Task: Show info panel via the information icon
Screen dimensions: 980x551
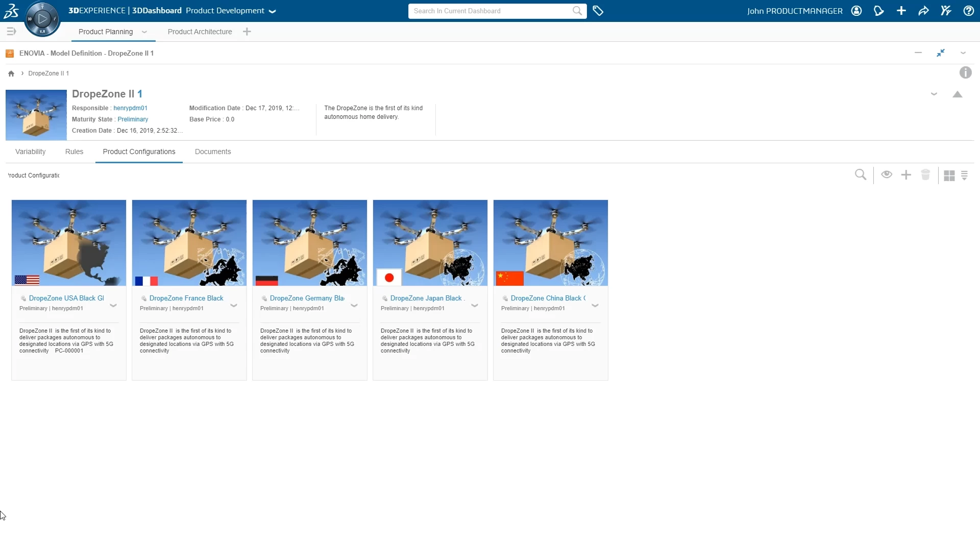Action: tap(966, 72)
